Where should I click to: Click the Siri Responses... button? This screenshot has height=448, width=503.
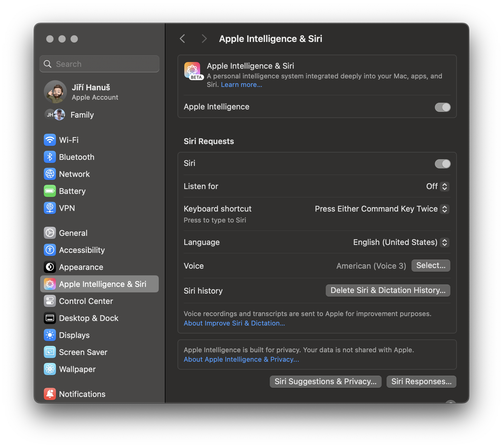point(421,381)
